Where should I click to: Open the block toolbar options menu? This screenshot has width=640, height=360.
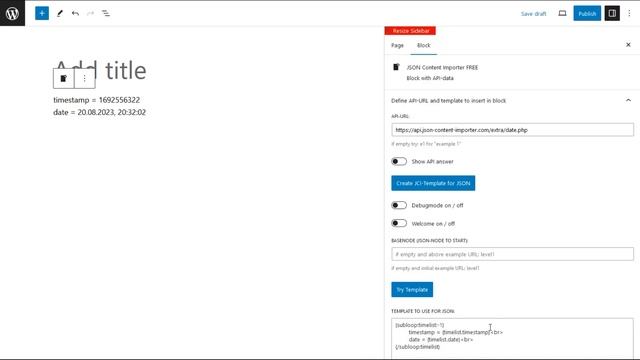click(x=84, y=78)
